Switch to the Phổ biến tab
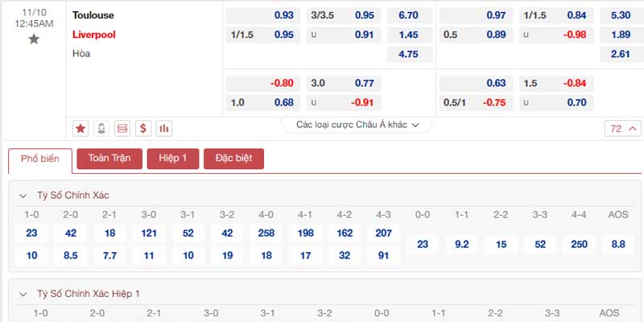This screenshot has width=644, height=322. 40,159
